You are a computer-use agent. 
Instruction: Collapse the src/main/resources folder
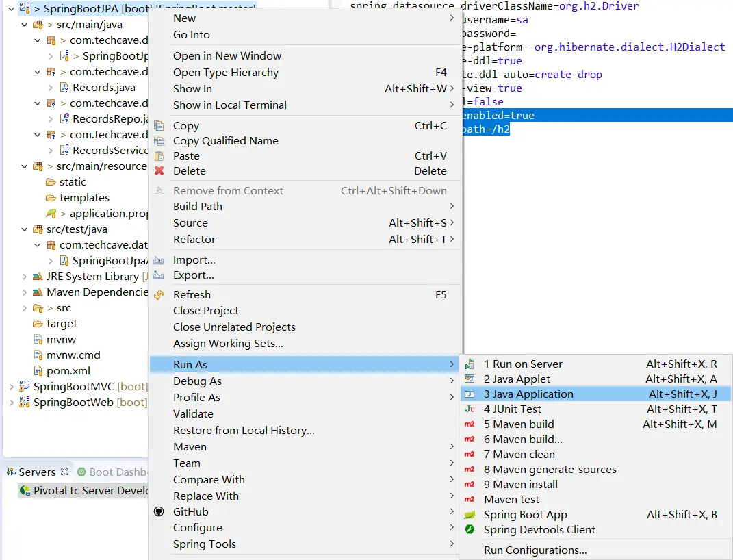(x=25, y=166)
